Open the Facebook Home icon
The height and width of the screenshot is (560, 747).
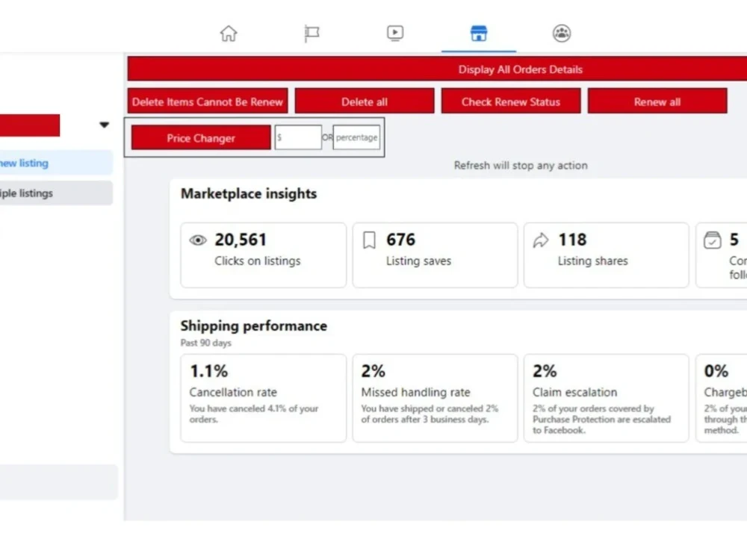click(228, 33)
